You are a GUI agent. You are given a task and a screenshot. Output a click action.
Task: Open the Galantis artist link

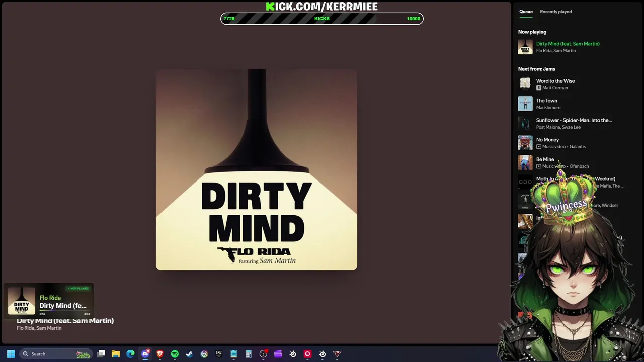point(578,147)
